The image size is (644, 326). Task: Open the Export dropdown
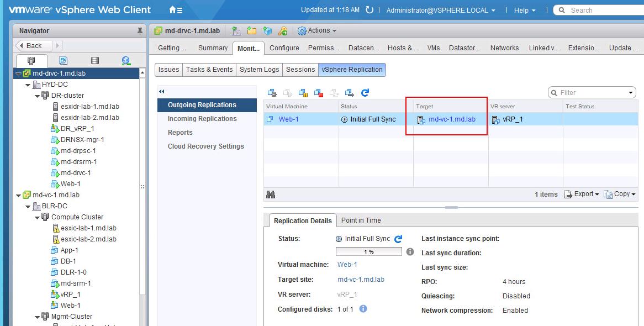coord(582,194)
